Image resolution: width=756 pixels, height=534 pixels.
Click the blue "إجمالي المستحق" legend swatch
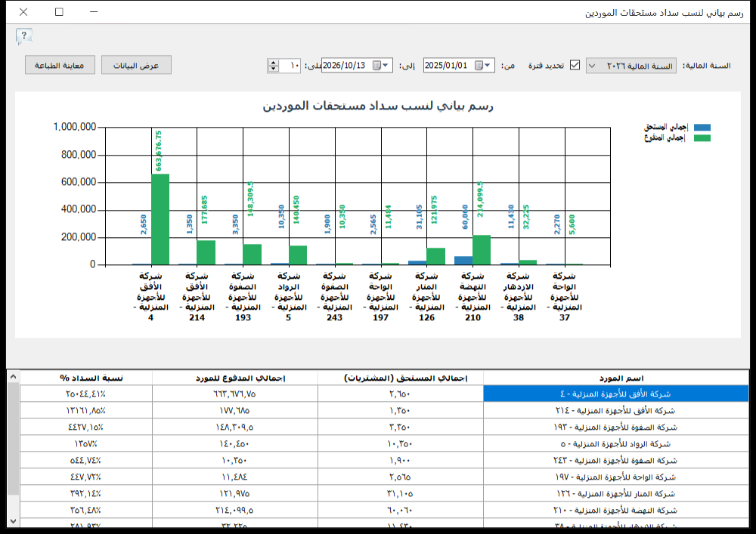click(x=702, y=127)
